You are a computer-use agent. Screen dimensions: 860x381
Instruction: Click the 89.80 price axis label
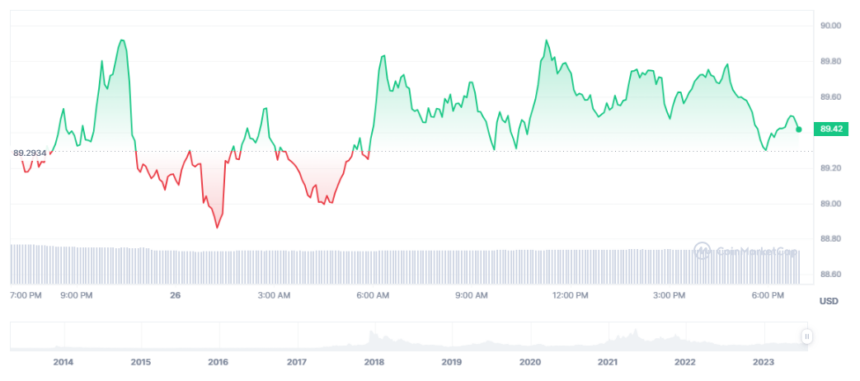[x=830, y=61]
